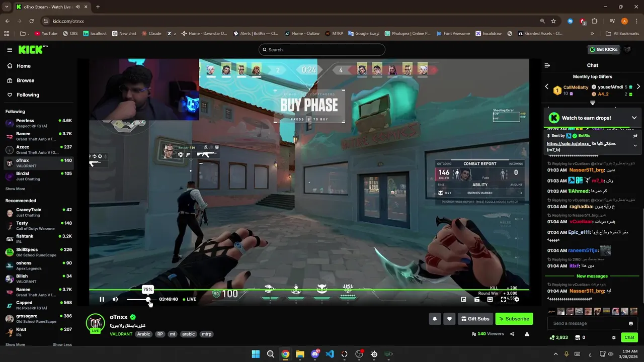Screen dimensions: 644x362
Task: Open Windows Start menu
Action: [256, 354]
